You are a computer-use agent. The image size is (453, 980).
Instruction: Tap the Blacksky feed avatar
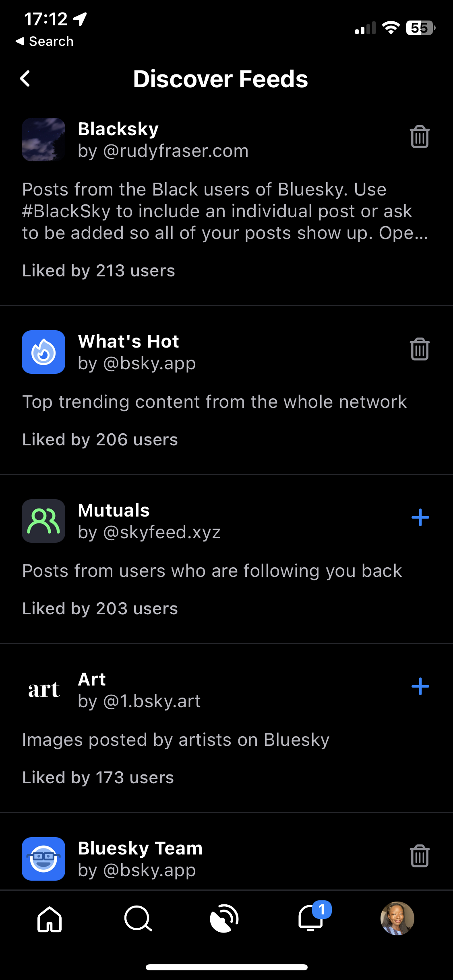click(43, 140)
